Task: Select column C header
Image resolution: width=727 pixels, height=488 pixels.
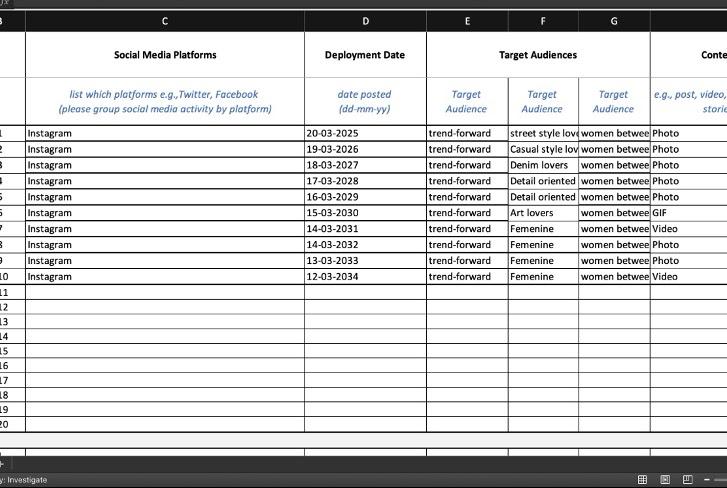Action: 165,21
